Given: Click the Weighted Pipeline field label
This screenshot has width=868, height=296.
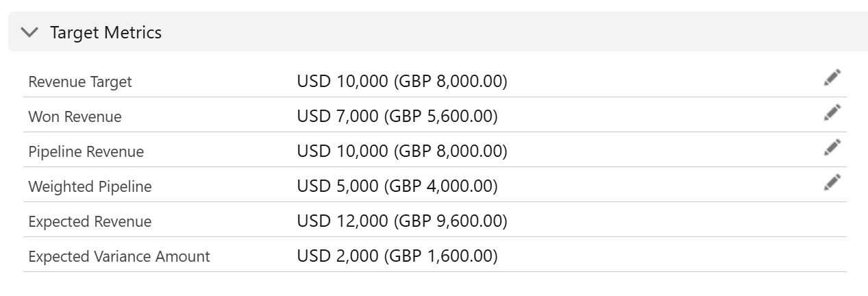Looking at the screenshot, I should pos(90,187).
